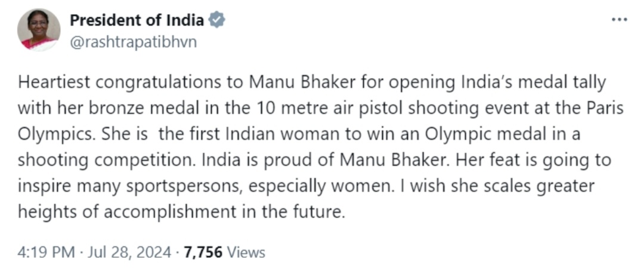Click the word Paris in the tweet
This screenshot has width=644, height=268.
click(x=606, y=109)
